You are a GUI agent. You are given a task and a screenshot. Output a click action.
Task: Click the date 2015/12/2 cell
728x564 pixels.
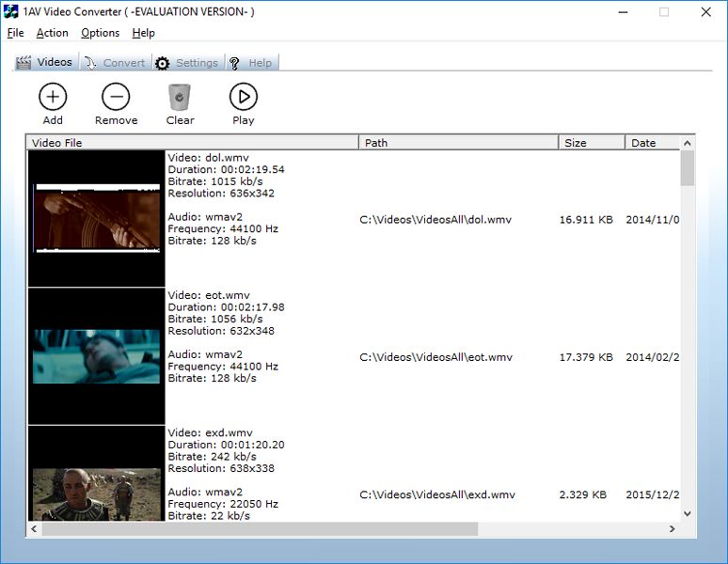coord(653,494)
